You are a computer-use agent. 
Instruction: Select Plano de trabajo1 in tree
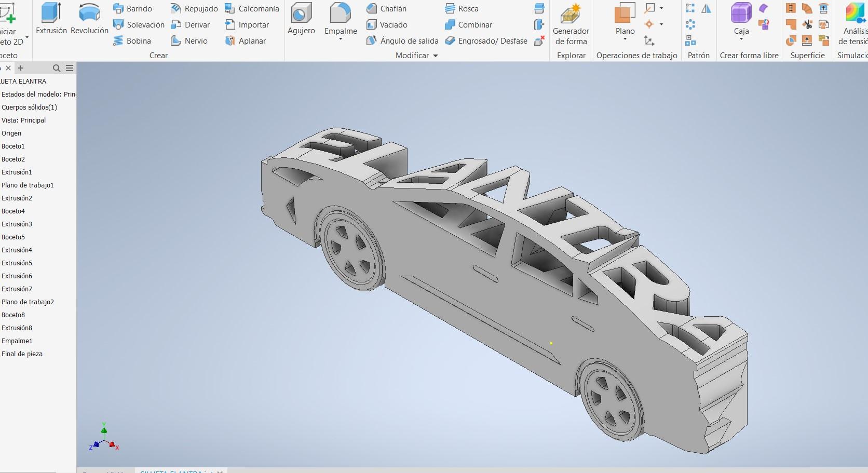[28, 185]
